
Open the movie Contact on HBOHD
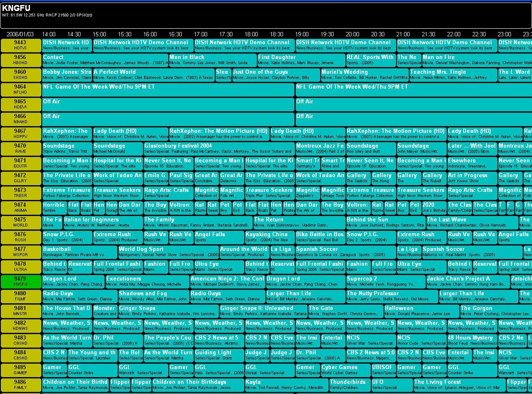[x=105, y=60]
